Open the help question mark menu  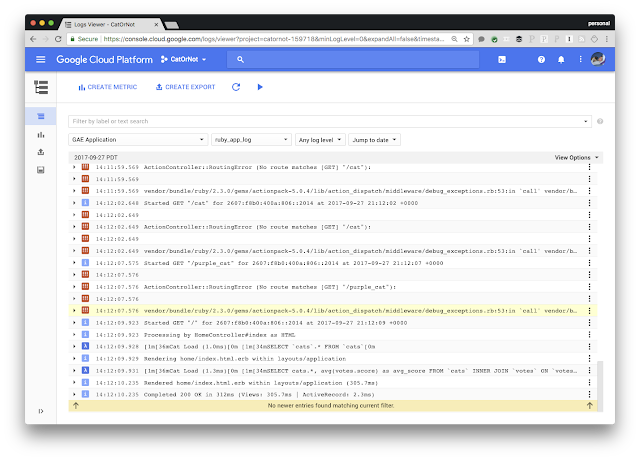tap(541, 60)
